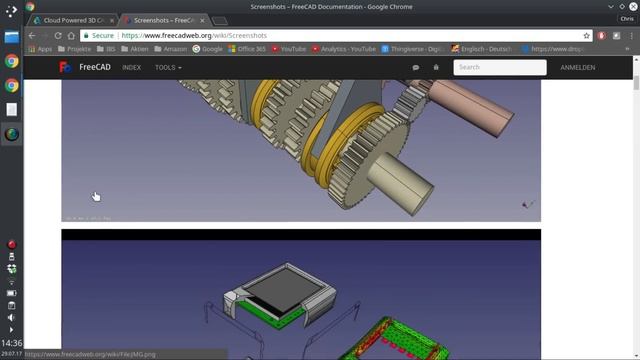Open the Office 365 bookmark

point(247,49)
